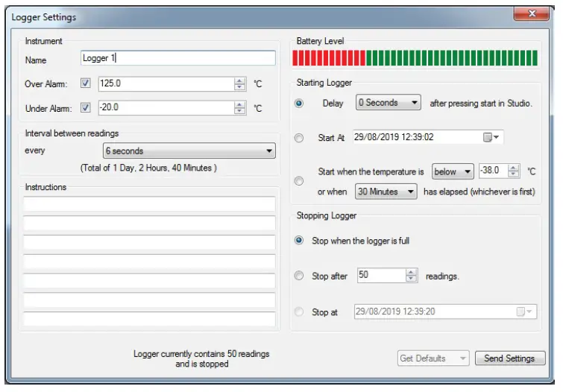This screenshot has width=563, height=392.
Task: Click the "Logger currently contains 50 readings" status
Action: click(201, 354)
